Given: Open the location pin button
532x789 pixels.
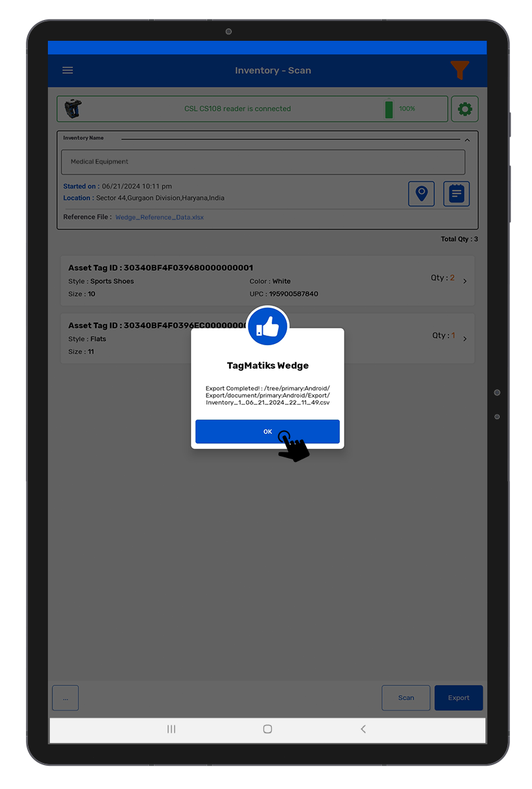Looking at the screenshot, I should tap(421, 194).
